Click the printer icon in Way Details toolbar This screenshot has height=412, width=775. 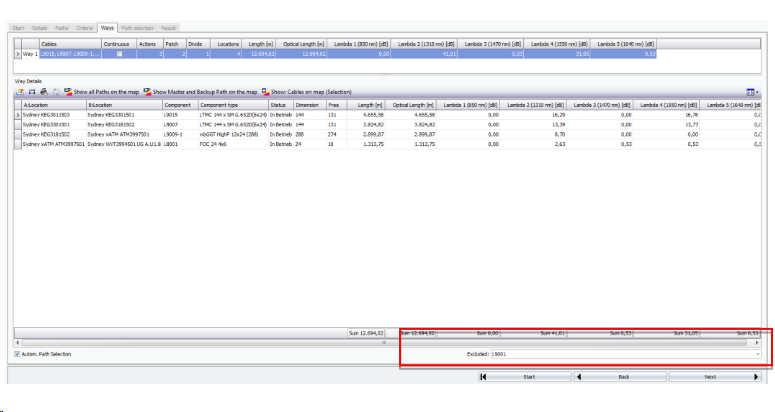(x=44, y=92)
